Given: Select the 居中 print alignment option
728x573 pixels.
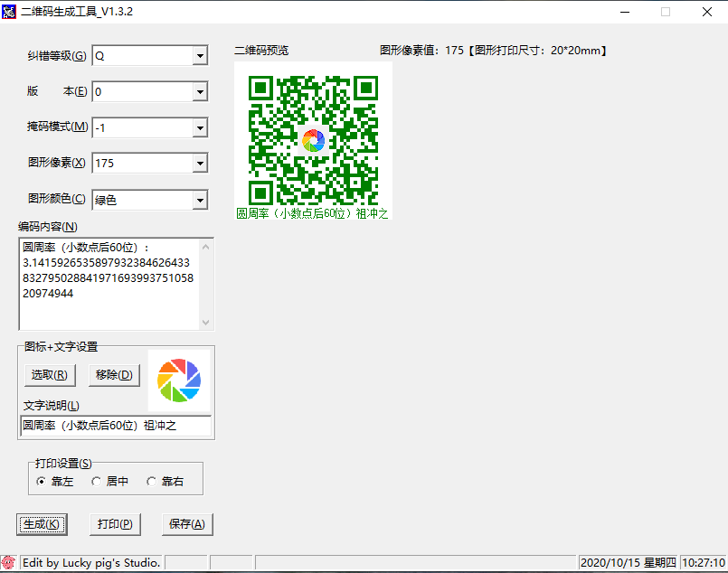Looking at the screenshot, I should coord(97,482).
